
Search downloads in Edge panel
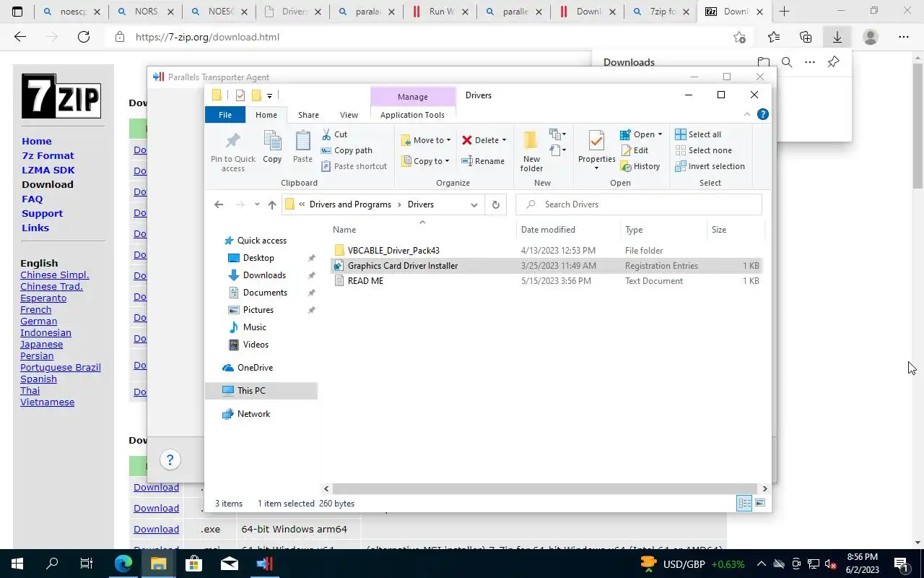[x=787, y=62]
